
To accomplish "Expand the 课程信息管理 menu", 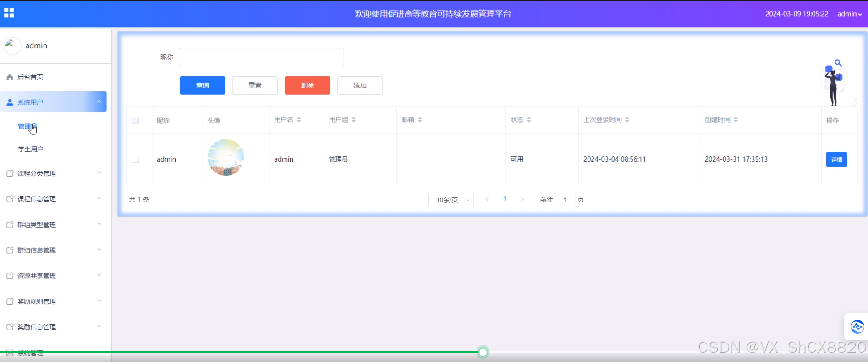I will pos(55,199).
